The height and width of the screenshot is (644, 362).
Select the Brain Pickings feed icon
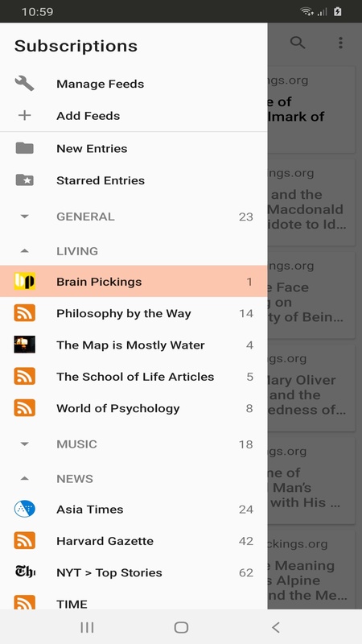25,281
